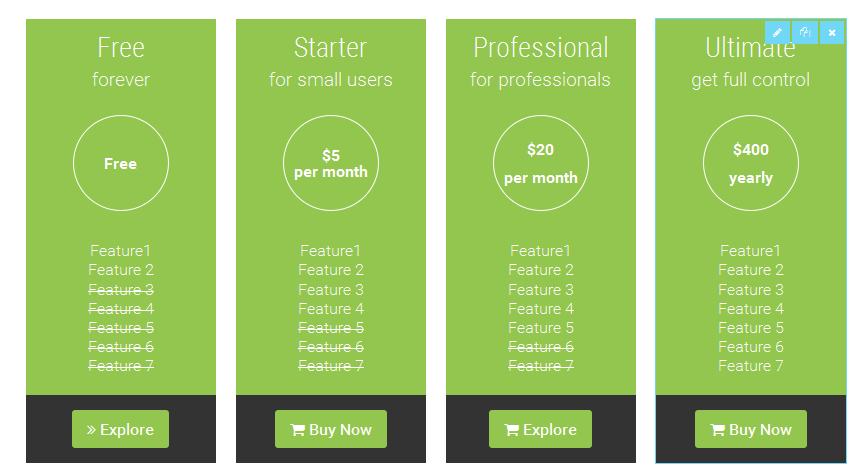Select the Professional plan heading
This screenshot has height=473, width=868.
click(540, 47)
